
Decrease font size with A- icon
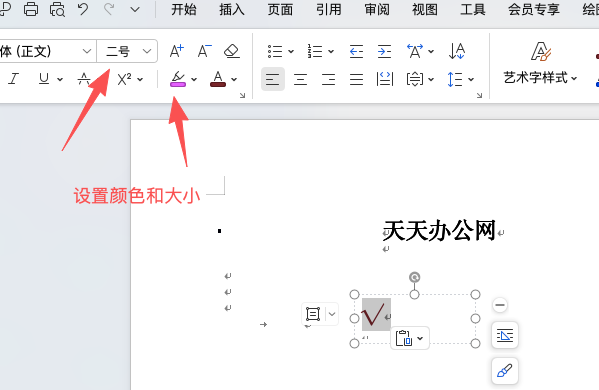point(205,51)
